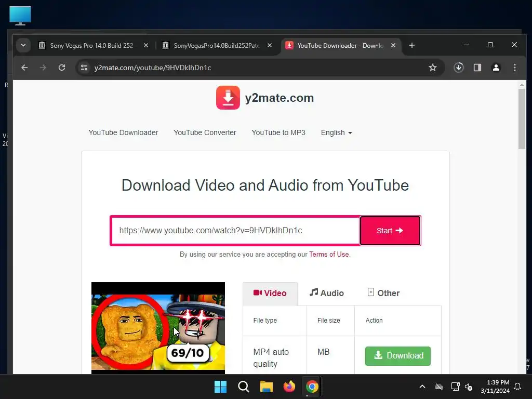Click the video thumbnail preview
Screen dimensions: 532x399
pyautogui.click(x=158, y=328)
